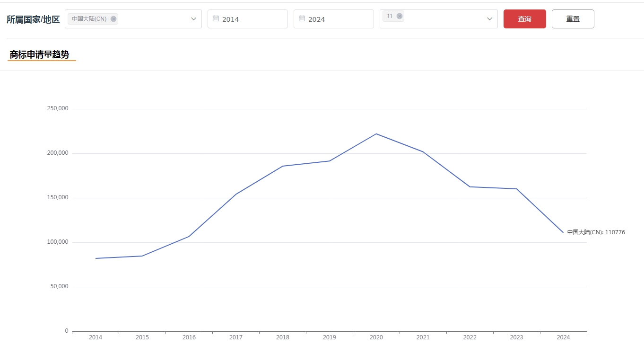Expand the country/region dropdown arrow
The height and width of the screenshot is (363, 644).
pos(193,19)
